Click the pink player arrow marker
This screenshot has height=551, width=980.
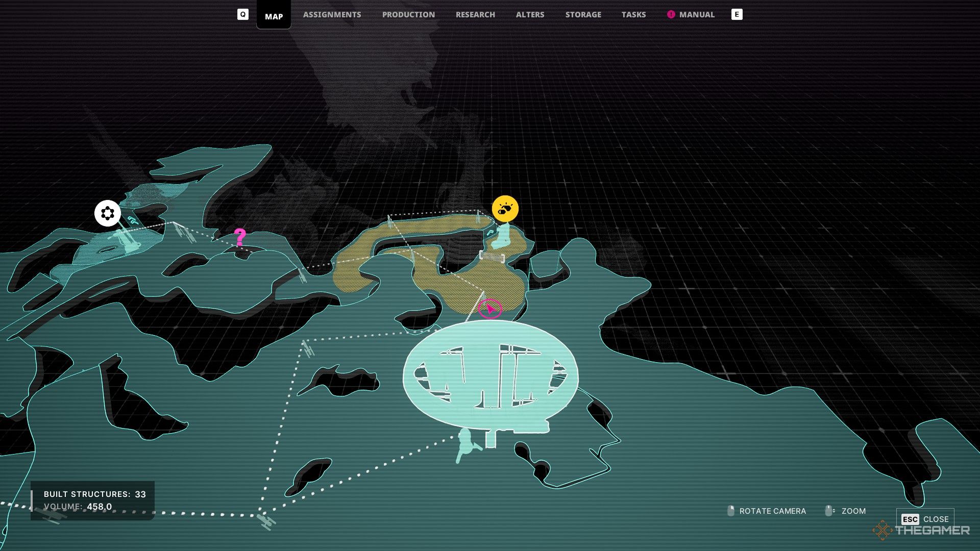[490, 309]
